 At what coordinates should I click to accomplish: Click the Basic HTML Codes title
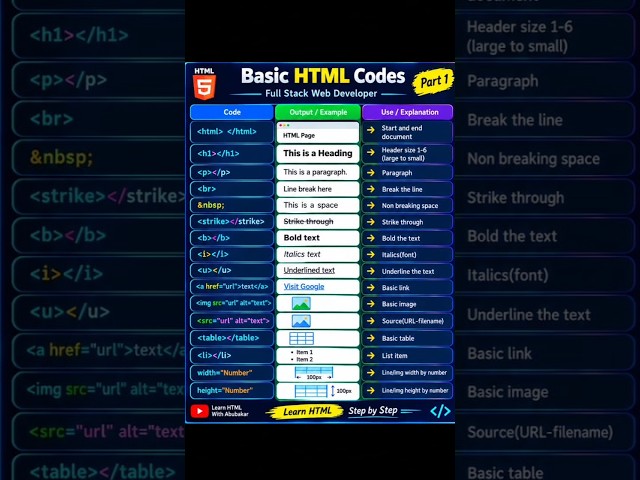coord(323,76)
